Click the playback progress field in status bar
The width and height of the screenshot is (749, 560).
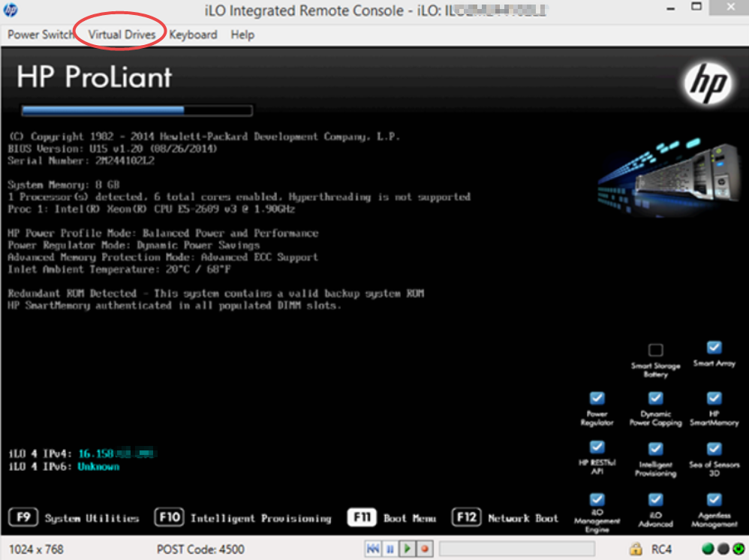(x=517, y=549)
